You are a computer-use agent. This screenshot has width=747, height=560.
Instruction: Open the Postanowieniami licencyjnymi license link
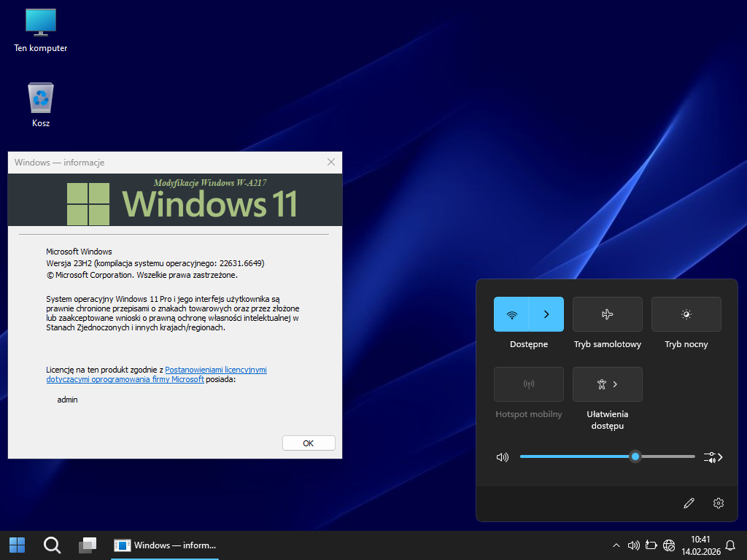[216, 370]
